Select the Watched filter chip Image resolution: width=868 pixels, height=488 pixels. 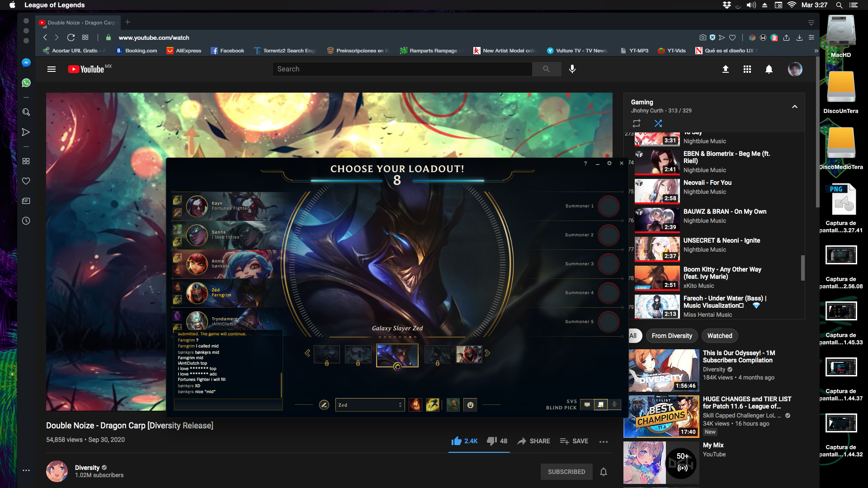(x=720, y=336)
